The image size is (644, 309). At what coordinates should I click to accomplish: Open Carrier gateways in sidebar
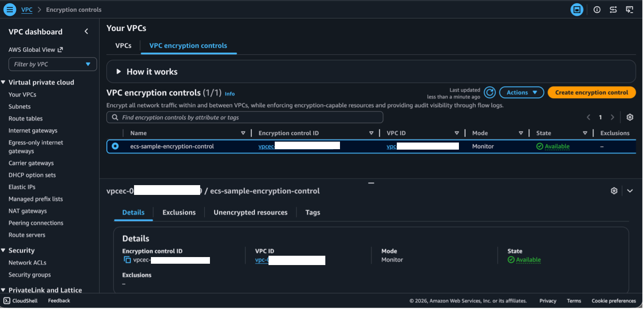coord(31,163)
